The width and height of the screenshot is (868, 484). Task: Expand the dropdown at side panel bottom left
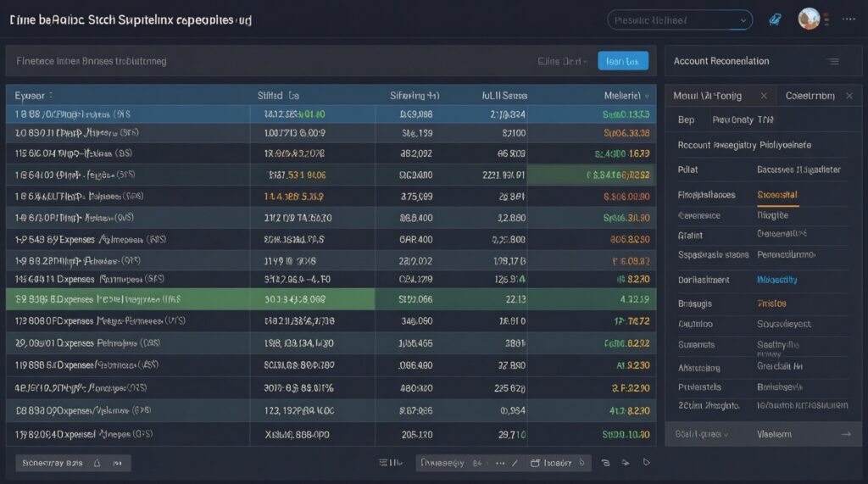pyautogui.click(x=725, y=434)
